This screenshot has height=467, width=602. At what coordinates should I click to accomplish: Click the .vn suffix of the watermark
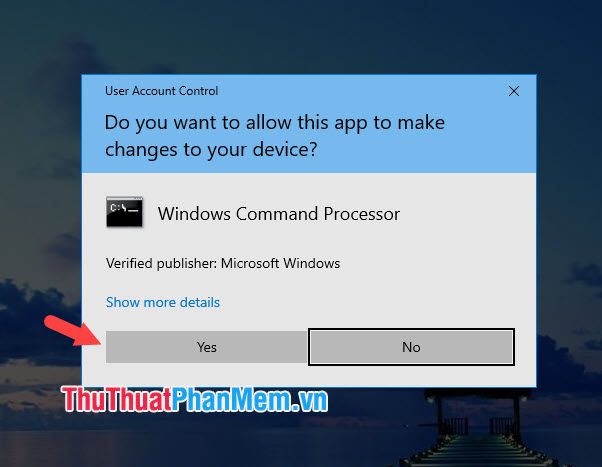point(309,402)
